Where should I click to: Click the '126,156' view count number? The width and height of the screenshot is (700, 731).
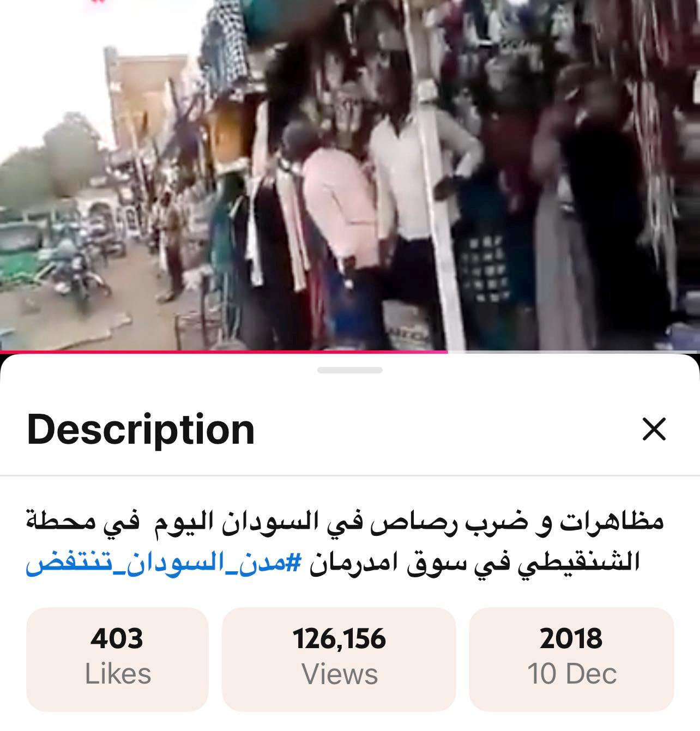pyautogui.click(x=340, y=639)
